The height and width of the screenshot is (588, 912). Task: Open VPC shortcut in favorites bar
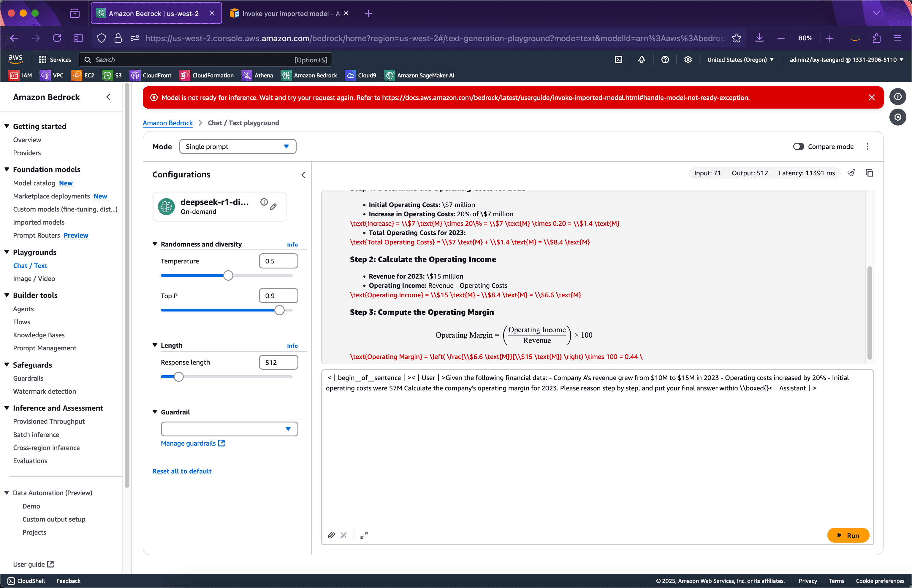click(52, 75)
